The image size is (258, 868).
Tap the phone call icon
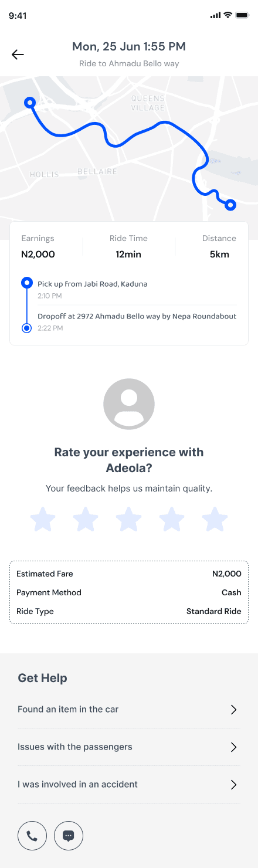32,836
